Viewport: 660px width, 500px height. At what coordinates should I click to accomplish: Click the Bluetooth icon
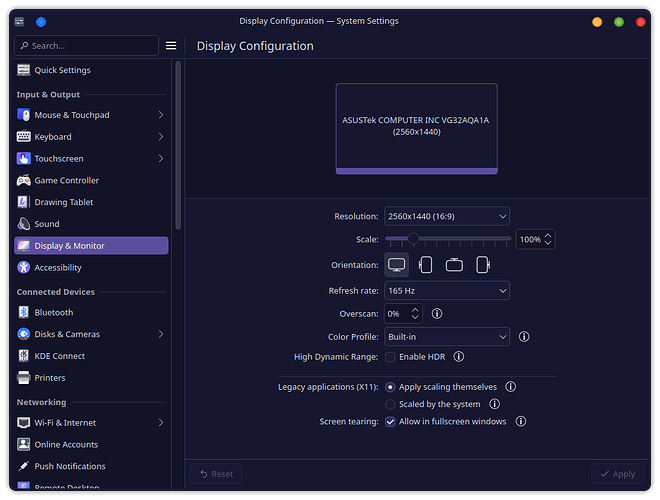coord(24,312)
